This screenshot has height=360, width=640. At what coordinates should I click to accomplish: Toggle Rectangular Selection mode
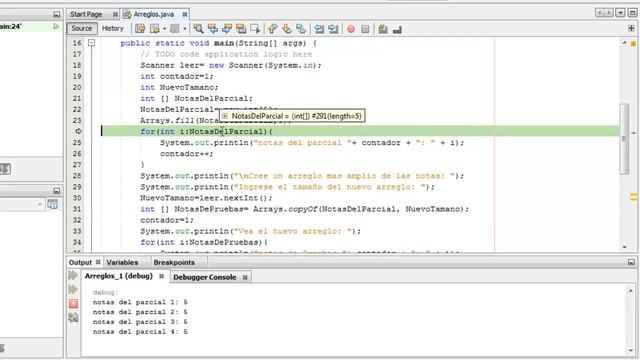(x=256, y=29)
